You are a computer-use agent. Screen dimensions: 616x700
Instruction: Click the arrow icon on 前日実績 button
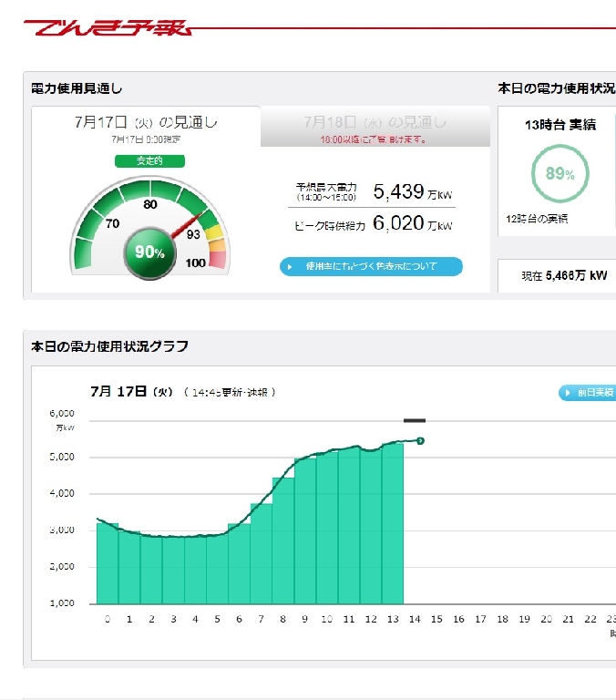tap(568, 393)
